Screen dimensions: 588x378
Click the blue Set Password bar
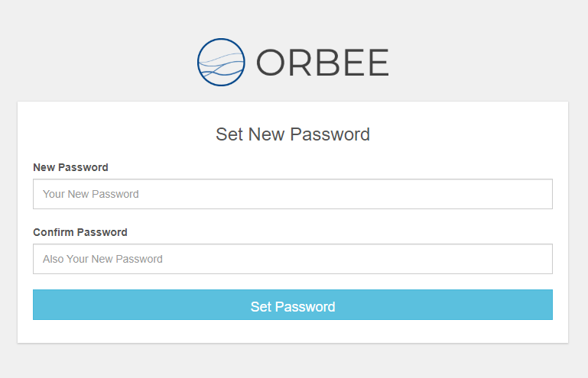click(293, 305)
